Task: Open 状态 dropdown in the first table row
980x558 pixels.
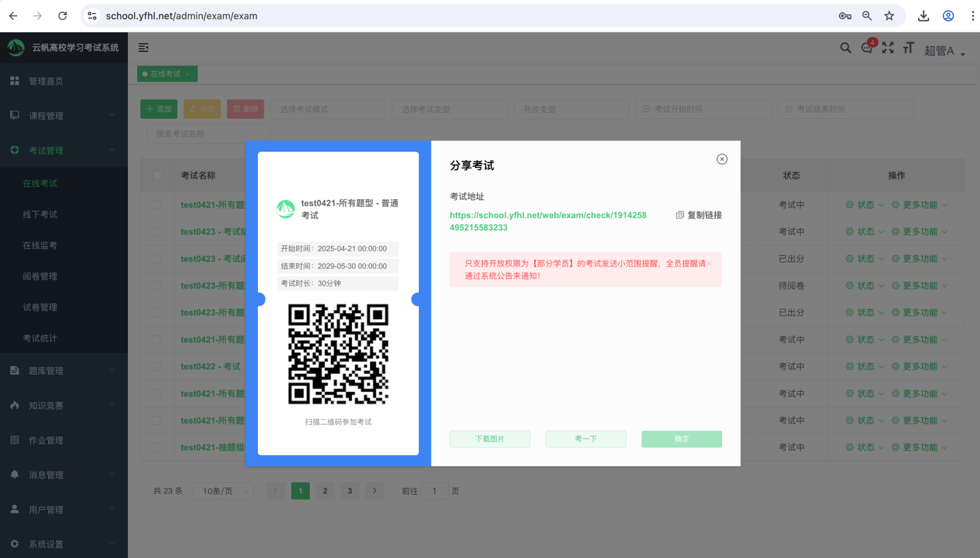Action: pyautogui.click(x=865, y=205)
